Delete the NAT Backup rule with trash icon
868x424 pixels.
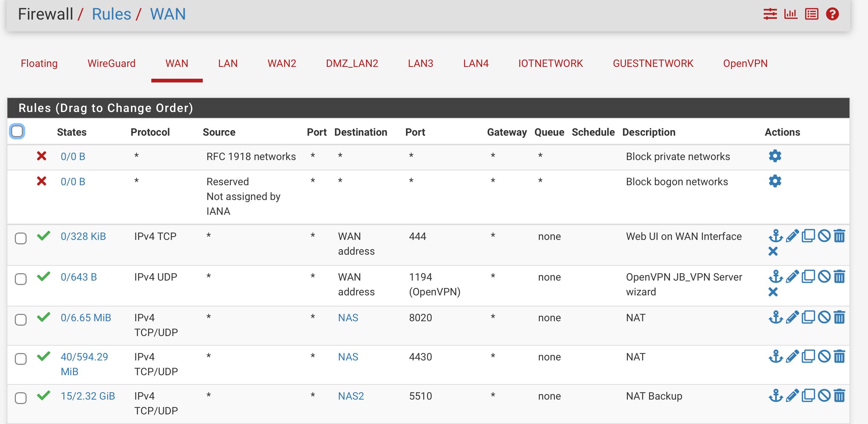click(840, 396)
